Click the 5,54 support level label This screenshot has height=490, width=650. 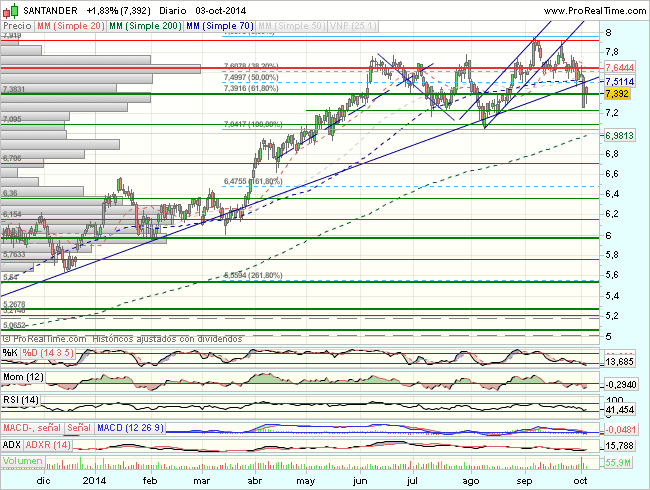[10, 277]
